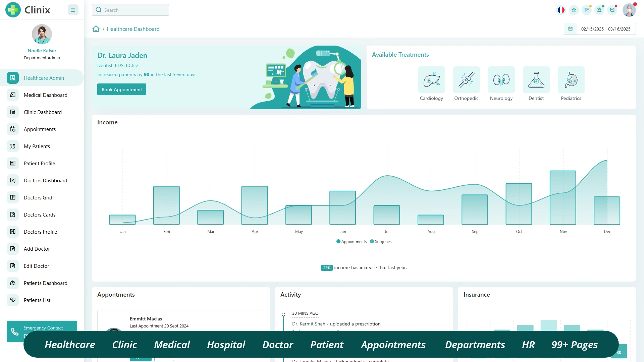644x362 pixels.
Task: Click the 30 MINS AGO activity timestamp
Action: coord(305,313)
